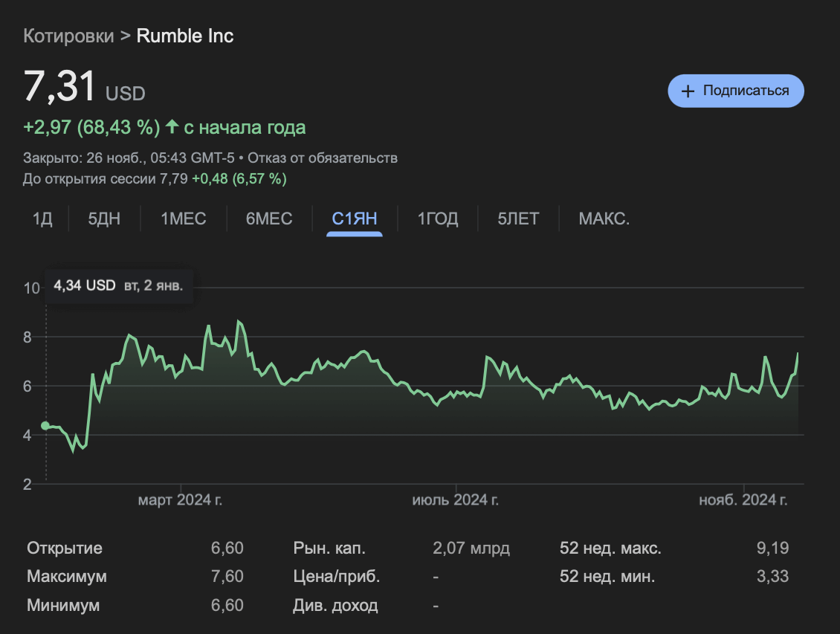Click the green data point on chart start

(x=45, y=426)
